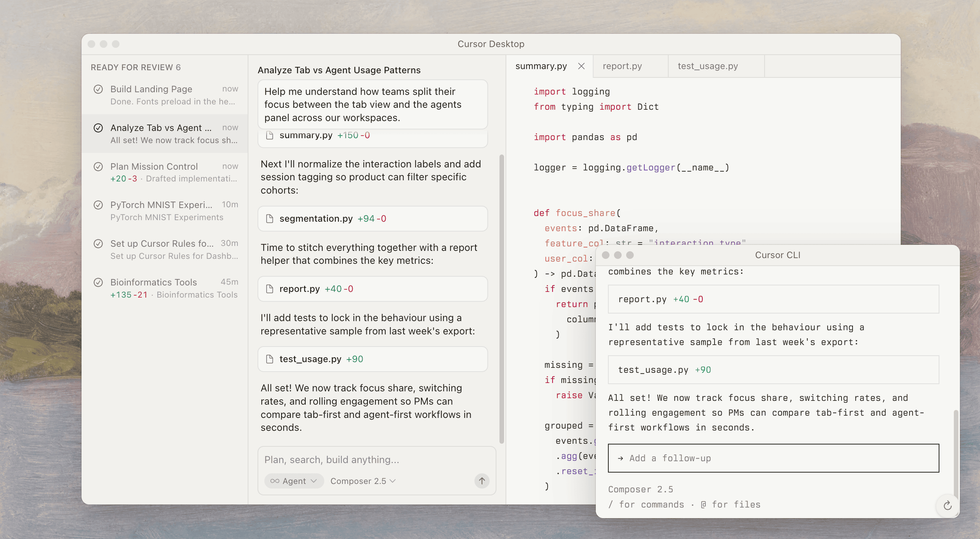Open the Agent mode dropdown
Image resolution: width=980 pixels, height=539 pixels.
[x=294, y=481]
